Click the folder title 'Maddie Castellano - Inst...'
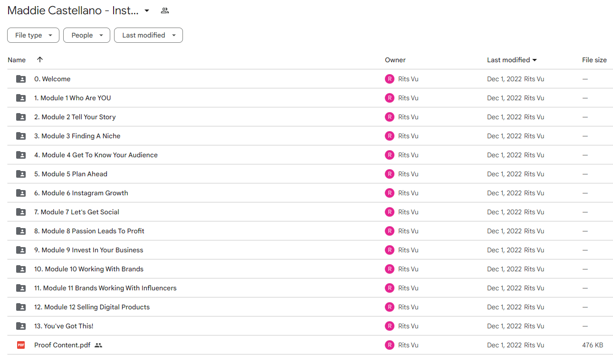 click(73, 10)
